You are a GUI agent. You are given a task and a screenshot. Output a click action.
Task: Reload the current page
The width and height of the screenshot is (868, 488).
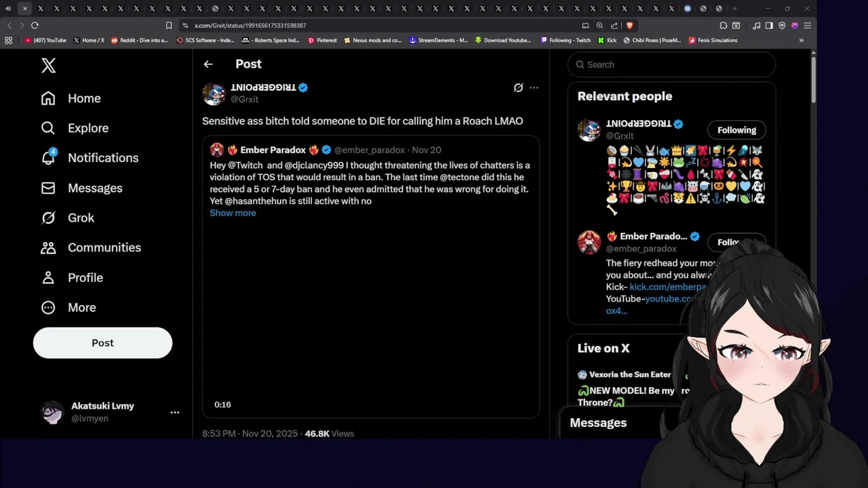click(35, 25)
